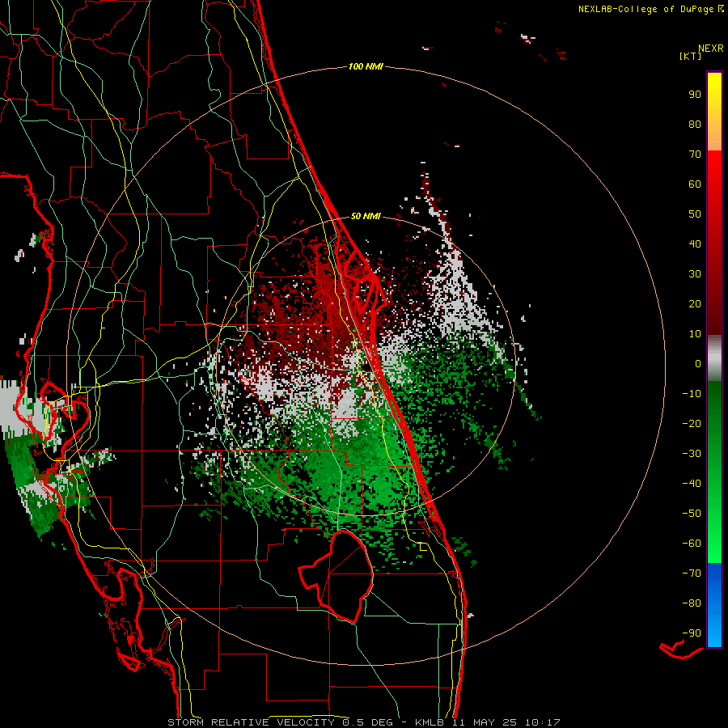The height and width of the screenshot is (728, 728).
Task: Click the blue bottom segment of the velocity color bar
Action: click(714, 605)
